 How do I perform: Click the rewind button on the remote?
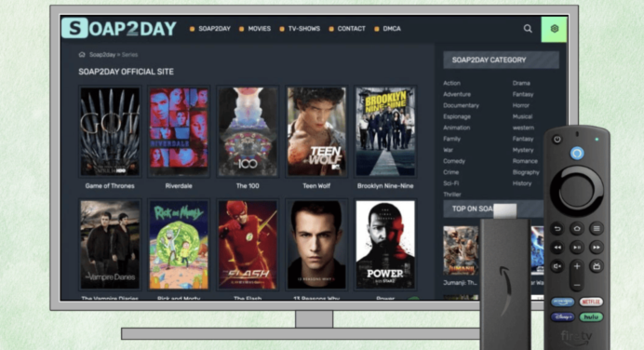coord(557,248)
